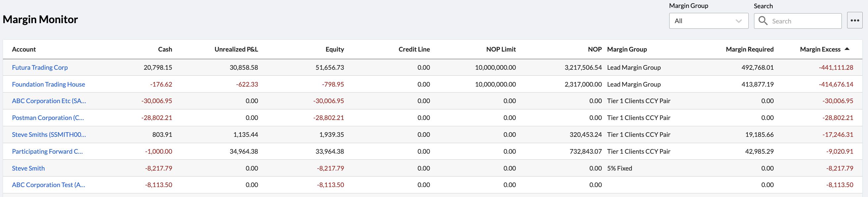
Task: Sort by the Equity column header
Action: click(334, 50)
